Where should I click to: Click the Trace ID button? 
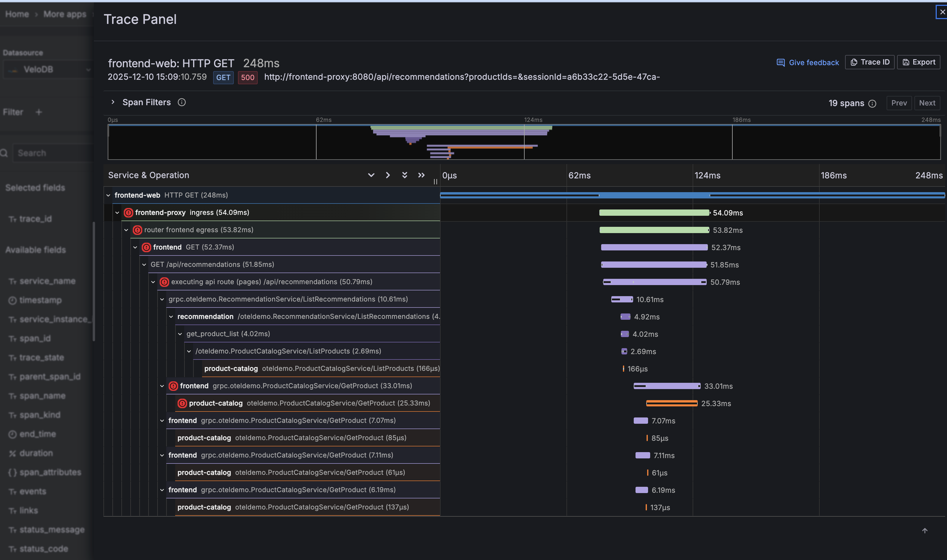coord(869,62)
